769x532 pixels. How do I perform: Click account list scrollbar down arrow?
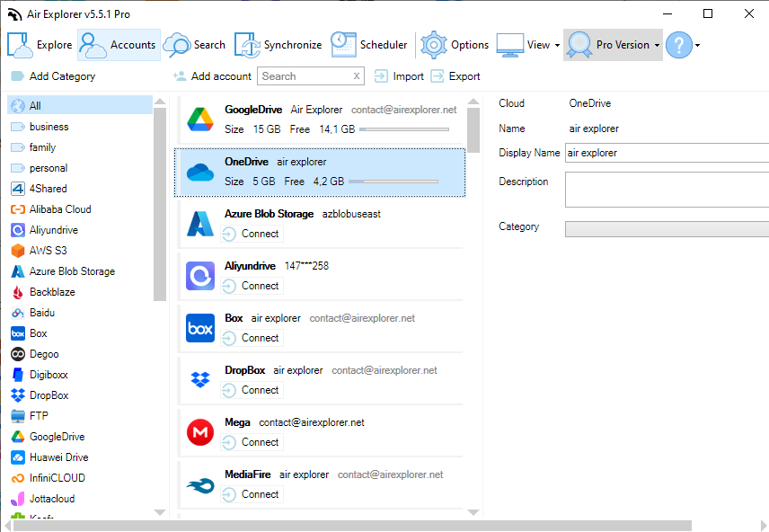point(473,512)
